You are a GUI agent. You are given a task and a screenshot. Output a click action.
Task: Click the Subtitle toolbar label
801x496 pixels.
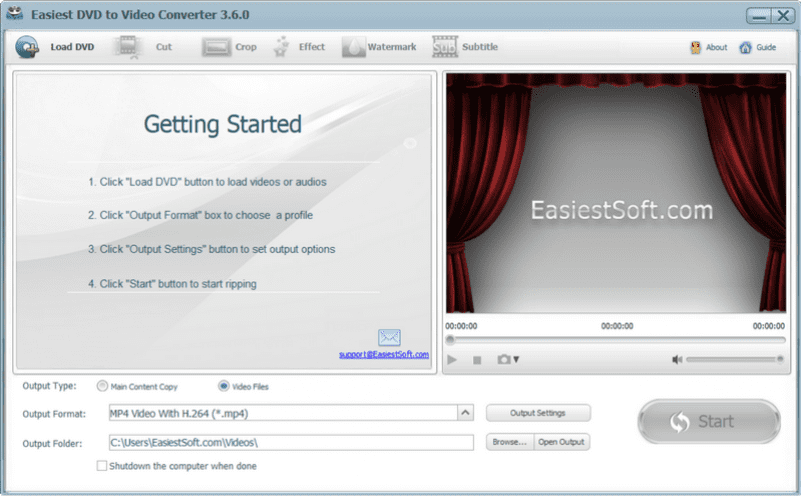[480, 47]
